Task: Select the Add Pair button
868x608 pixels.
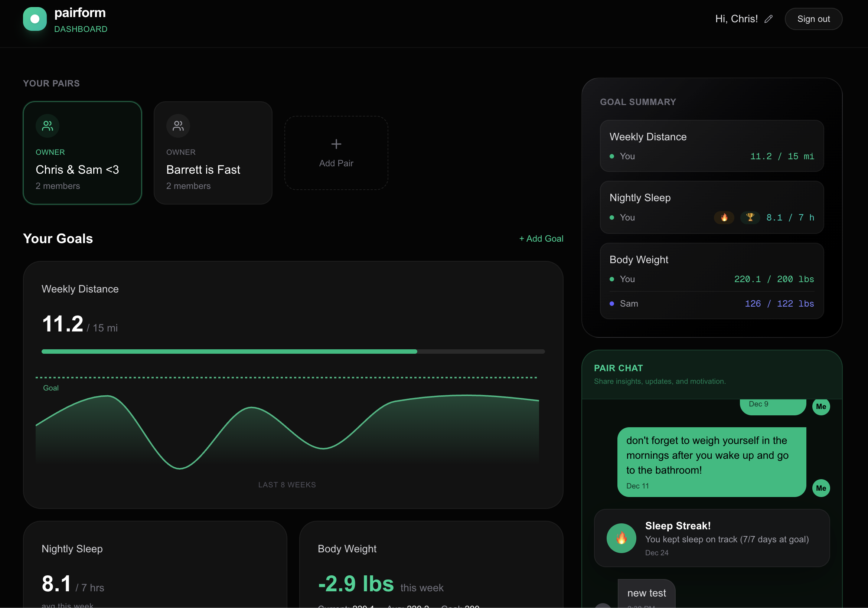Action: [x=336, y=153]
